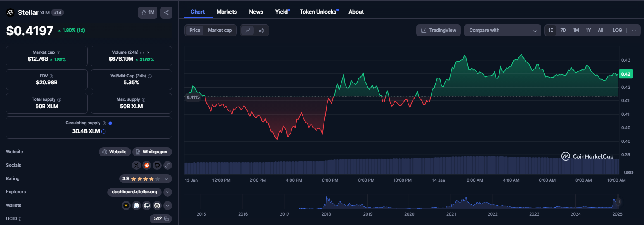Set chart range to 1Y
644x225 pixels.
click(x=588, y=30)
